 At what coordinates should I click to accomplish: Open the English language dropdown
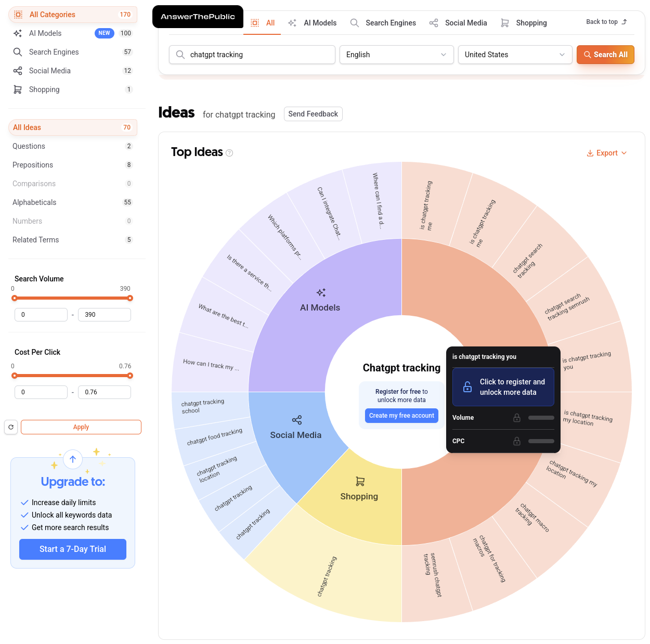click(396, 55)
